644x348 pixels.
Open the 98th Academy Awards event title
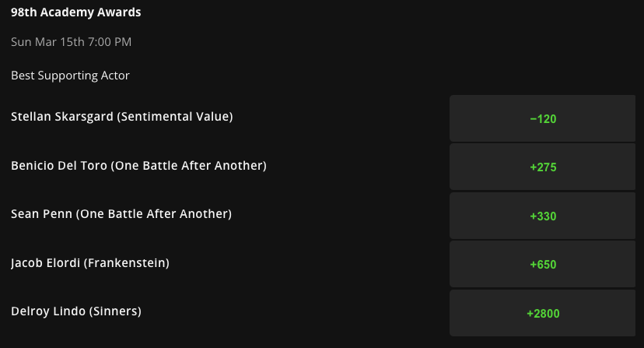tap(76, 12)
